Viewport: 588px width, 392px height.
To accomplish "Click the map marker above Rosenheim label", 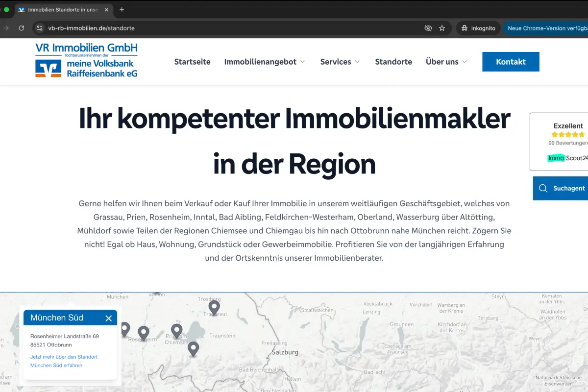I will [143, 333].
